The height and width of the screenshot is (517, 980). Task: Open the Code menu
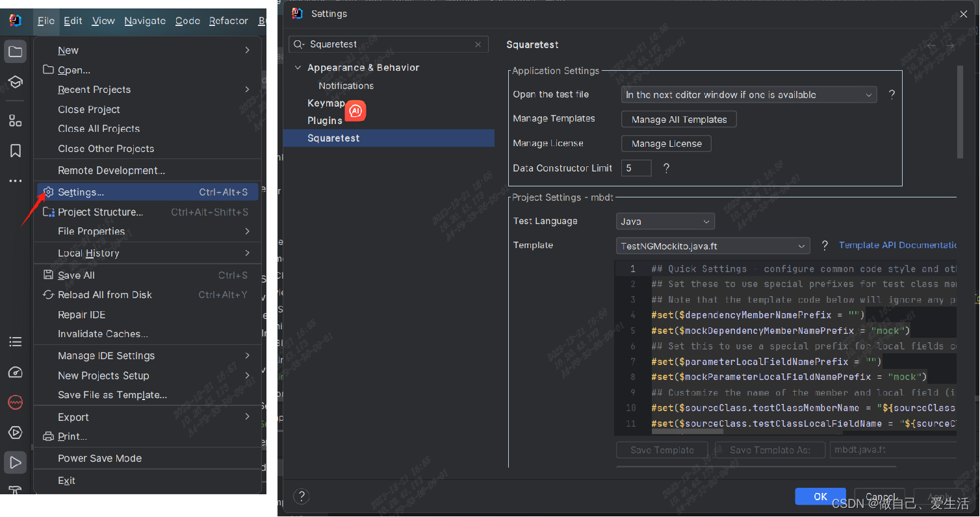[x=188, y=21]
